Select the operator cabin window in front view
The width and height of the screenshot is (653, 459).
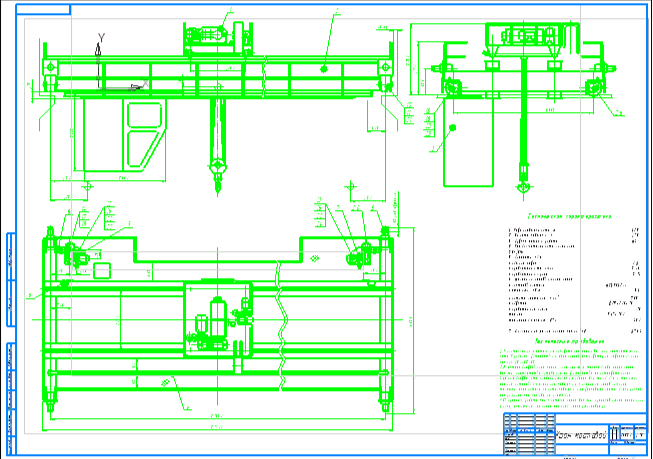144,115
